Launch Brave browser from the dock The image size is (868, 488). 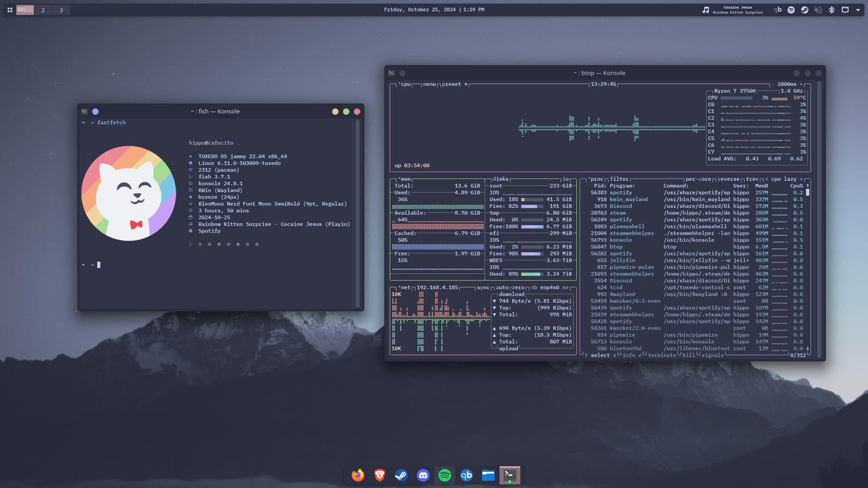[380, 475]
